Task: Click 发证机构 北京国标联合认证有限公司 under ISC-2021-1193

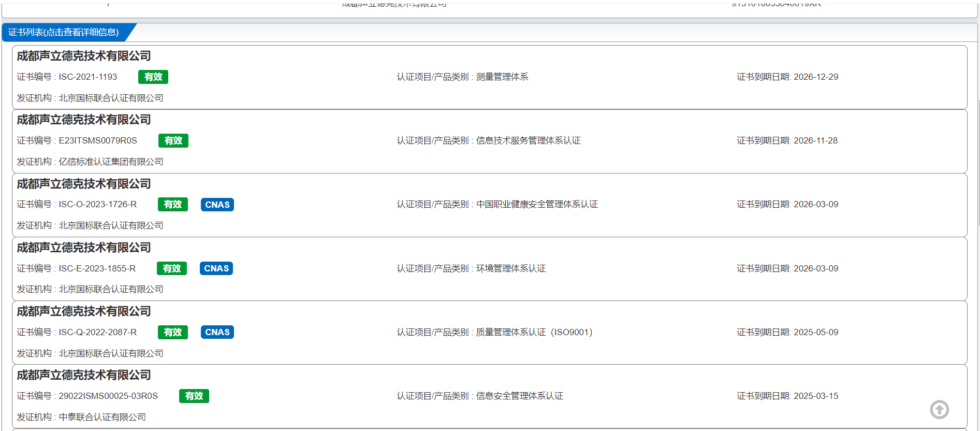Action: pos(111,98)
